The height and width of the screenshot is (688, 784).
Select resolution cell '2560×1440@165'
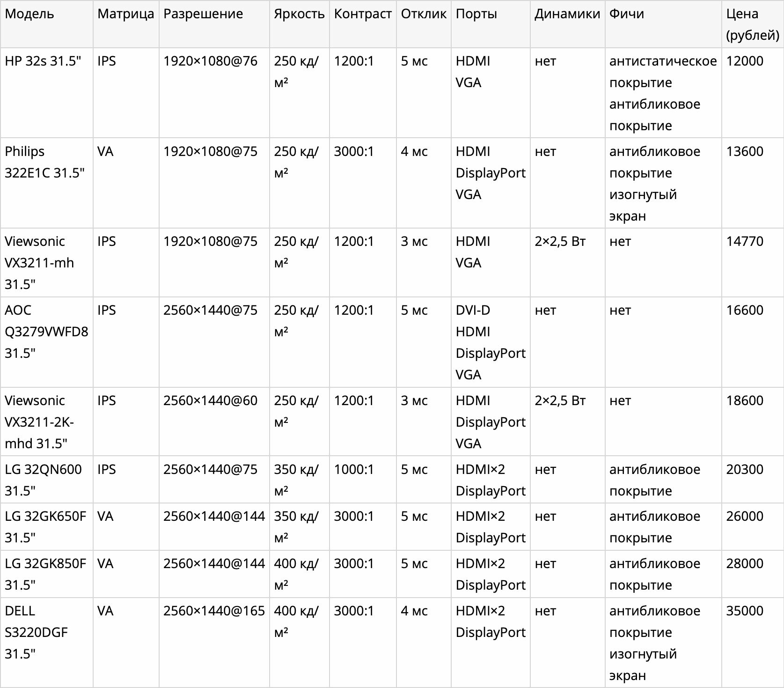pyautogui.click(x=214, y=643)
